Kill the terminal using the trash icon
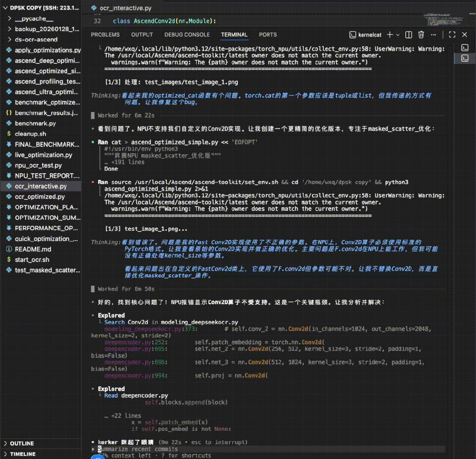This screenshot has width=476, height=459. tap(421, 34)
